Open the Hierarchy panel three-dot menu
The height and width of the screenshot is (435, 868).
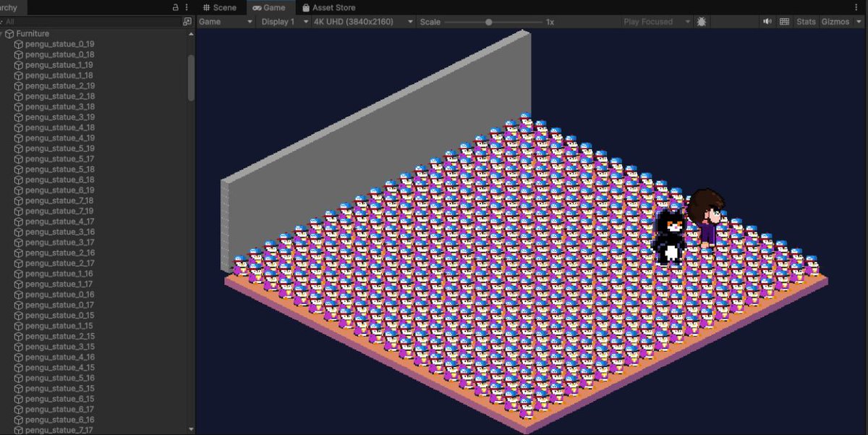point(187,7)
